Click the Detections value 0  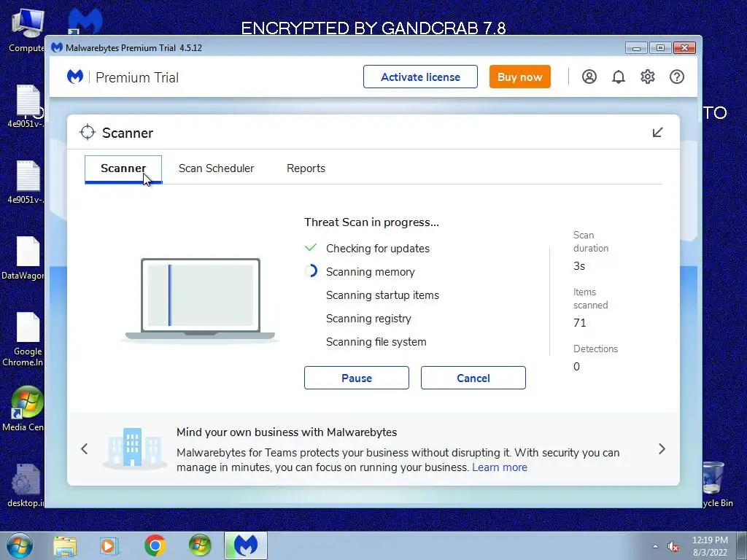coord(576,367)
